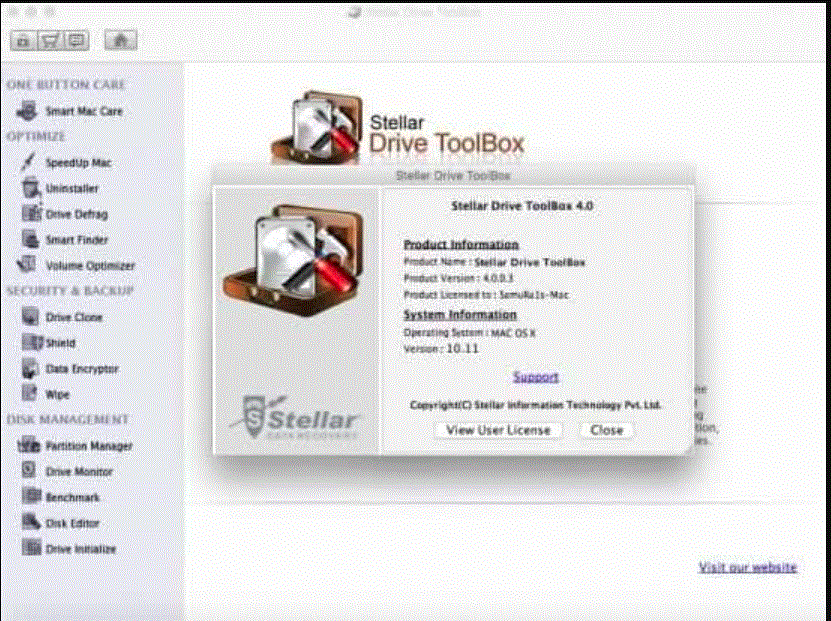Select the Shield tool
This screenshot has height=621, width=831.
click(x=49, y=343)
